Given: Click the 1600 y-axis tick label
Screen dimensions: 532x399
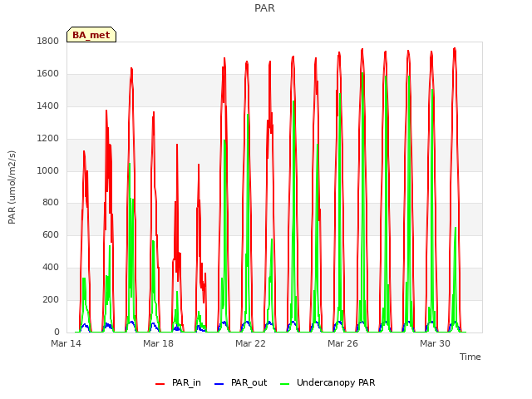Looking at the screenshot, I should click(48, 74).
